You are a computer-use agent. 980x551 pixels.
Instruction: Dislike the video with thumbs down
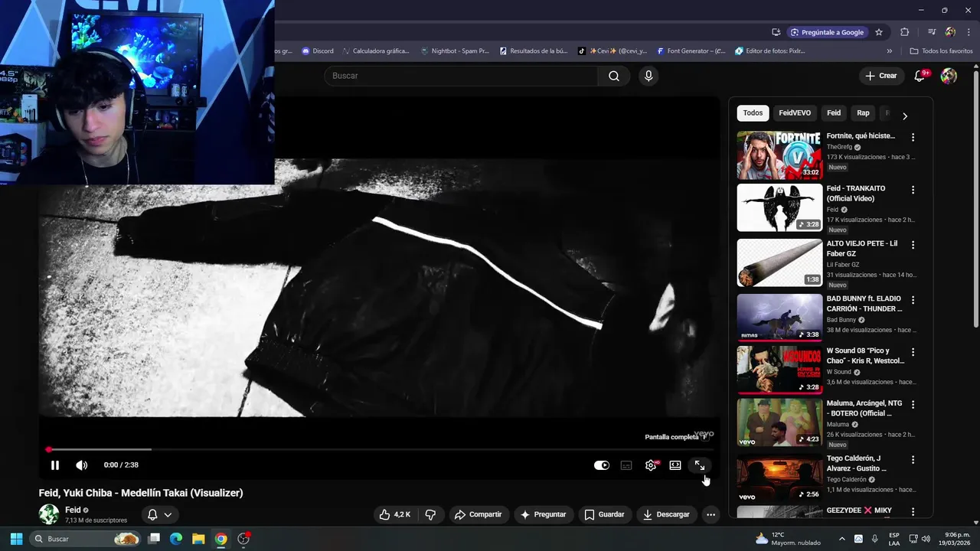[430, 514]
